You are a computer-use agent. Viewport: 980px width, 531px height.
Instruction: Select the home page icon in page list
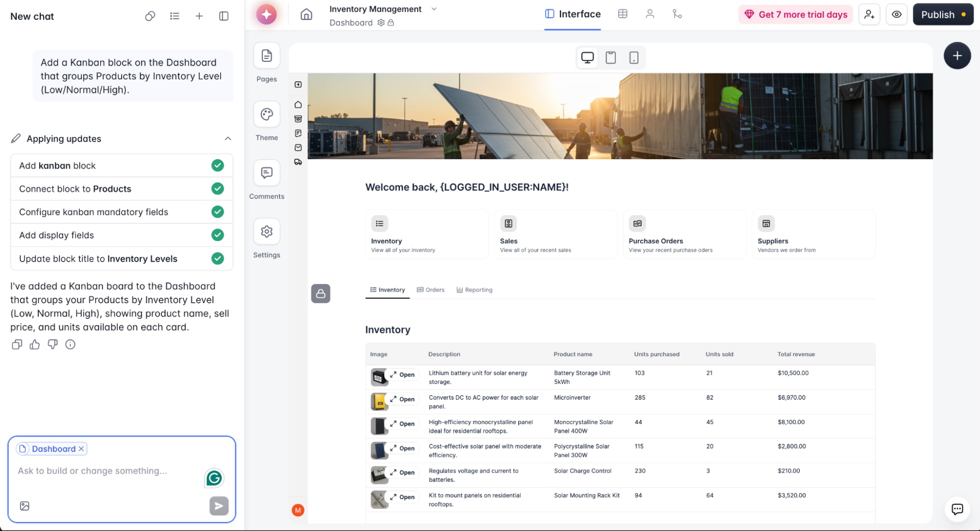point(298,105)
